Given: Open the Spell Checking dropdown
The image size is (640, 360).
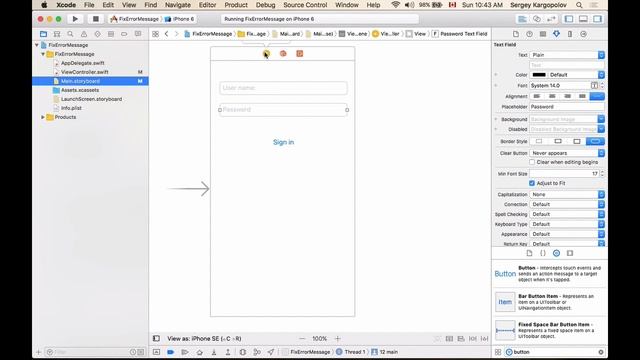Looking at the screenshot, I should point(567,214).
